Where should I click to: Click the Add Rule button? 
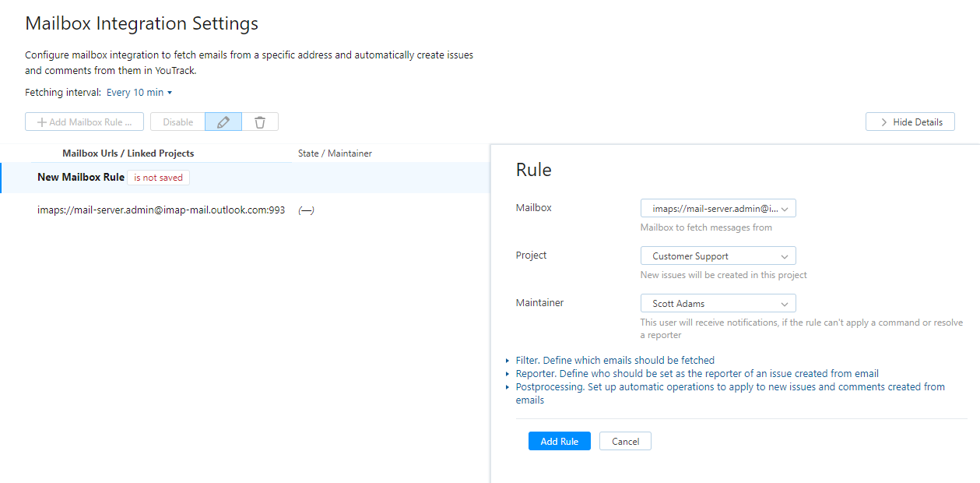coord(559,442)
